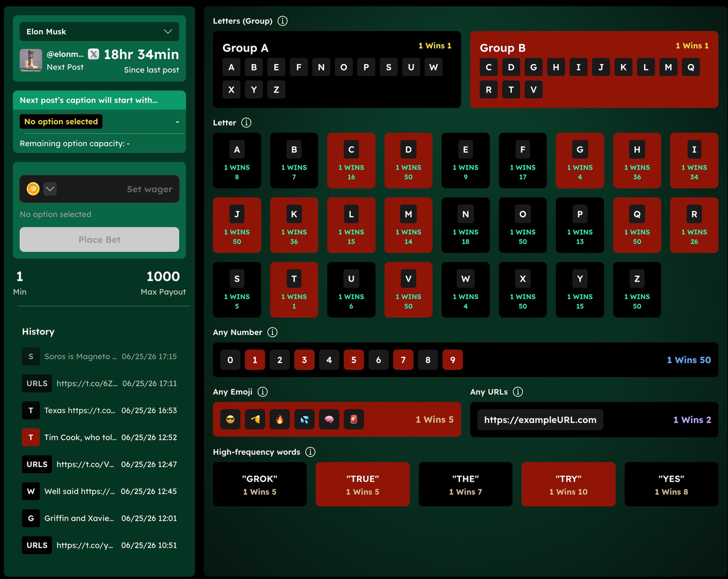This screenshot has width=728, height=579.
Task: Click the sunglasses emoji icon
Action: pos(230,419)
